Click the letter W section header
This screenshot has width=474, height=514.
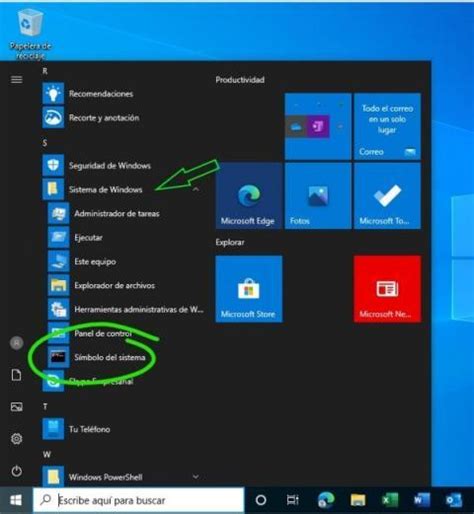pyautogui.click(x=47, y=454)
